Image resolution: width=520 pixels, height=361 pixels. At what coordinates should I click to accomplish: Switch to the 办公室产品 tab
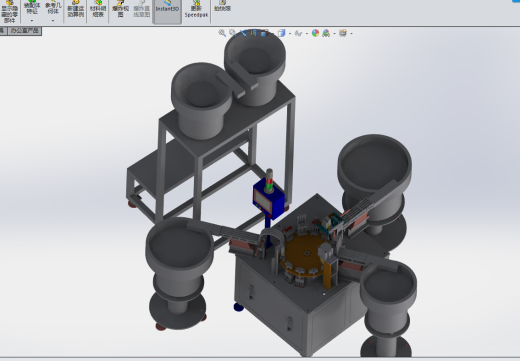pos(25,31)
